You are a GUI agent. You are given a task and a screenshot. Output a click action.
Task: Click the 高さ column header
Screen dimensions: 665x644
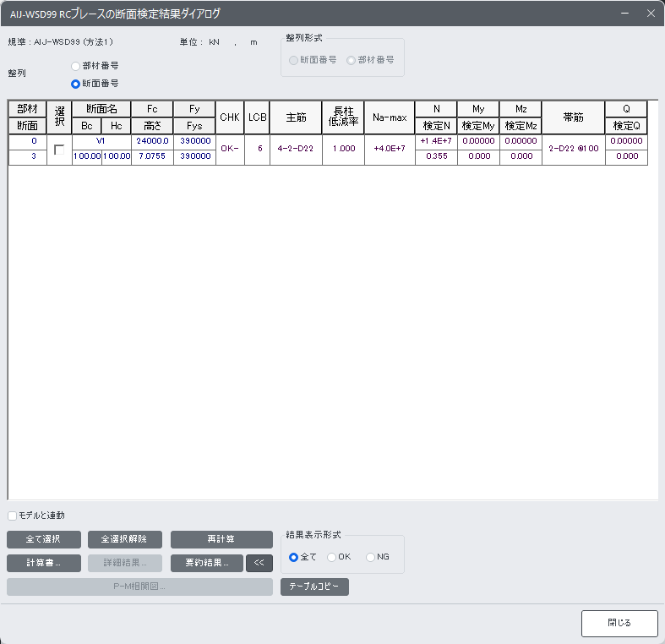(152, 126)
